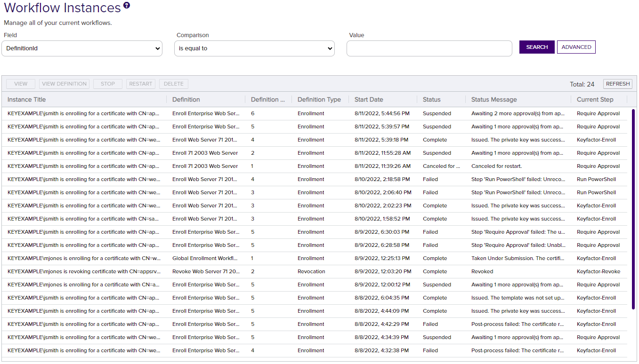Click the VIEW DEFINITION button

click(64, 83)
